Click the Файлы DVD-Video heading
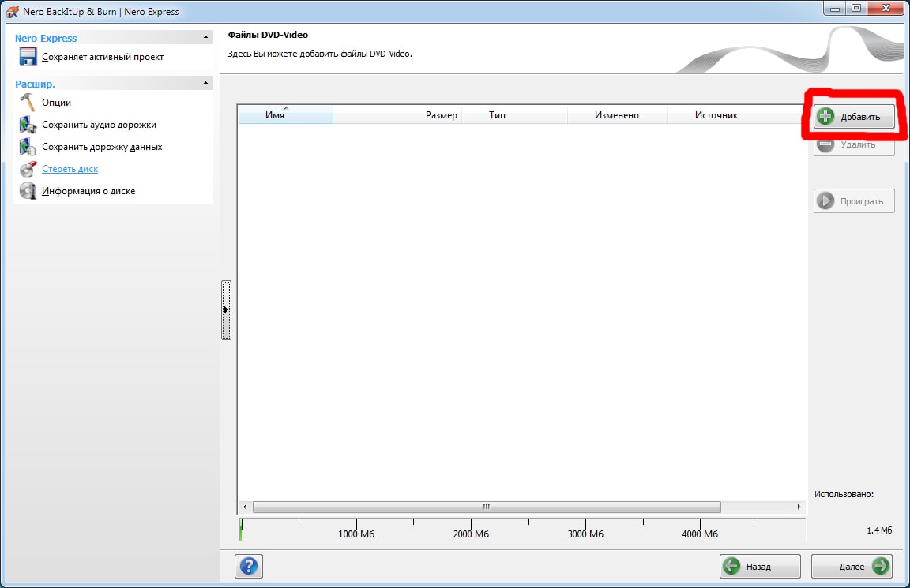The width and height of the screenshot is (910, 588). click(268, 35)
